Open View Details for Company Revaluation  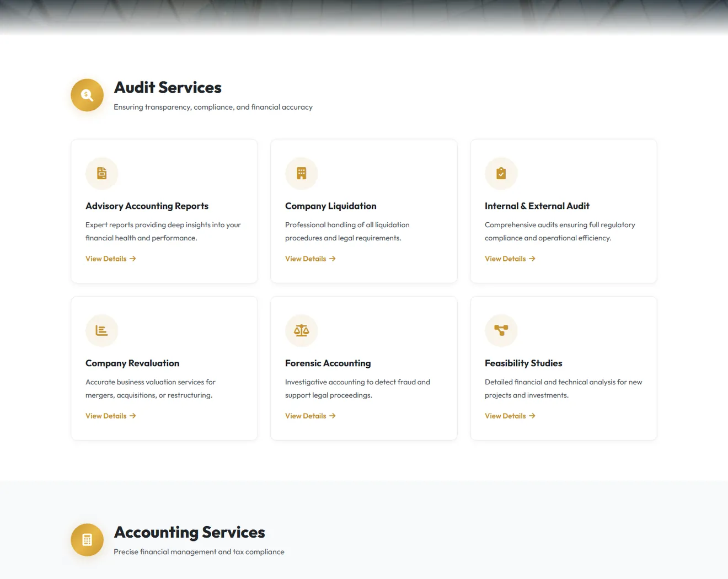click(x=111, y=416)
